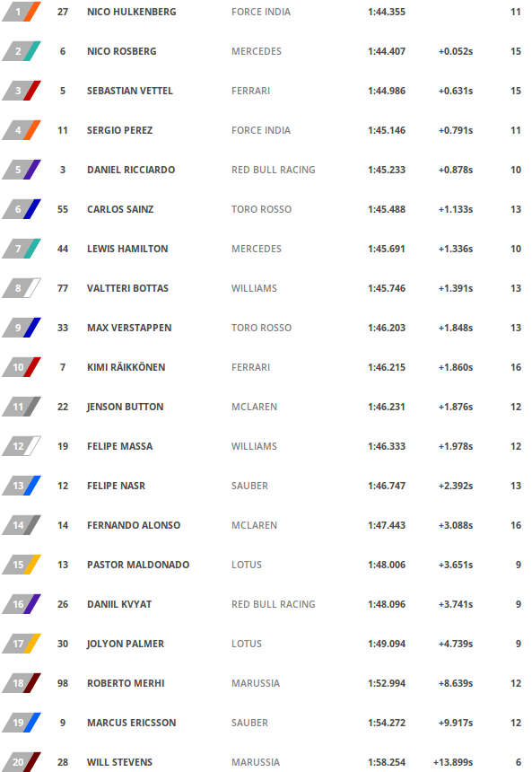This screenshot has width=532, height=772.
Task: Select Kimi Räikkönen's row
Action: (x=266, y=367)
